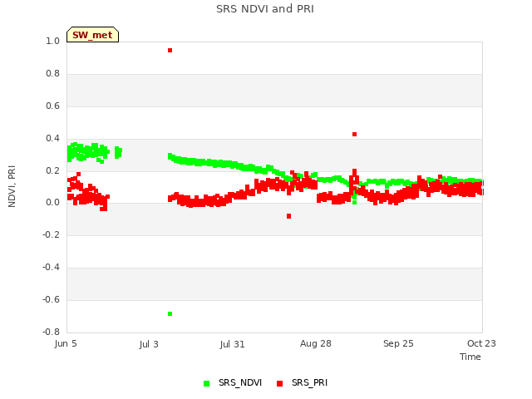The height and width of the screenshot is (399, 532).
Task: Click the red SRS_PRI legend marker
Action: point(279,383)
